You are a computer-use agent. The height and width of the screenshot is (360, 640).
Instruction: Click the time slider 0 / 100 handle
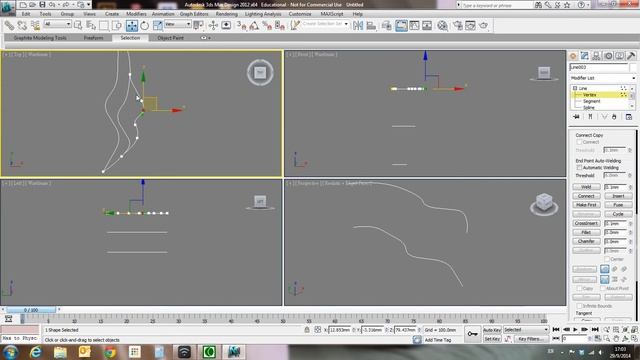coord(31,310)
